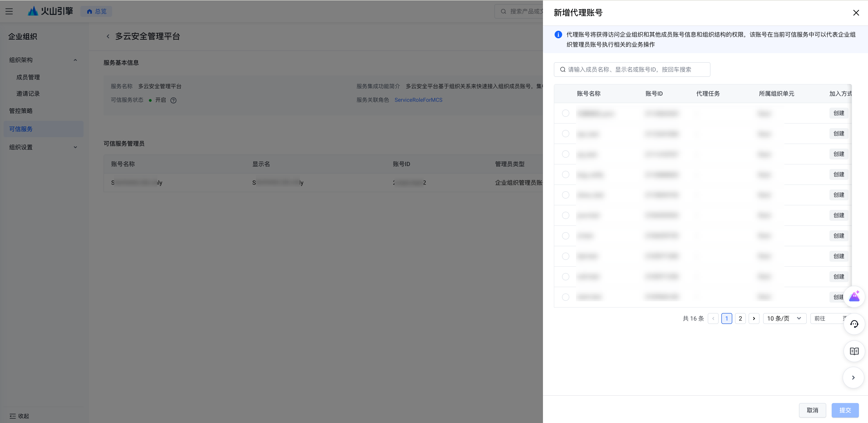
Task: Select the last account radio button
Action: click(565, 297)
